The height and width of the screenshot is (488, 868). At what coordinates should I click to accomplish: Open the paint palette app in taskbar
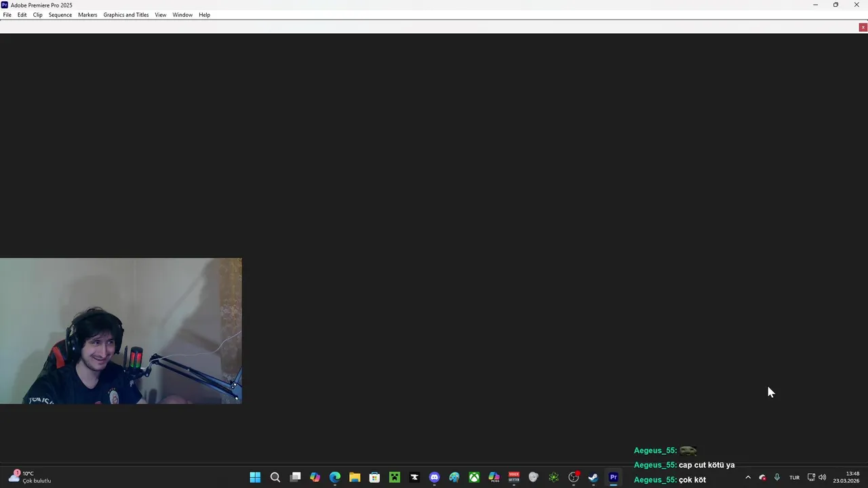454,477
